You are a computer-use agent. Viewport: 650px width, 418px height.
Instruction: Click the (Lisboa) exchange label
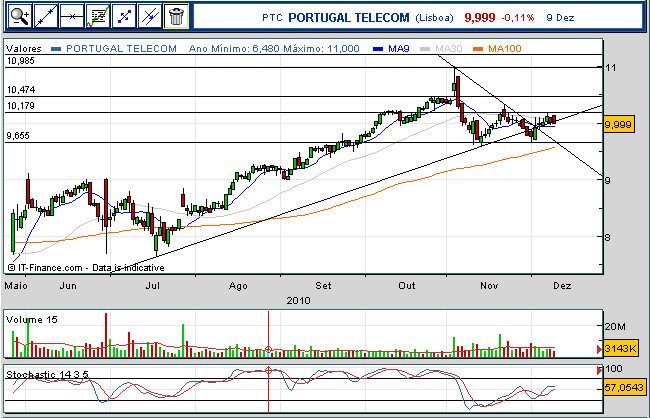click(434, 18)
